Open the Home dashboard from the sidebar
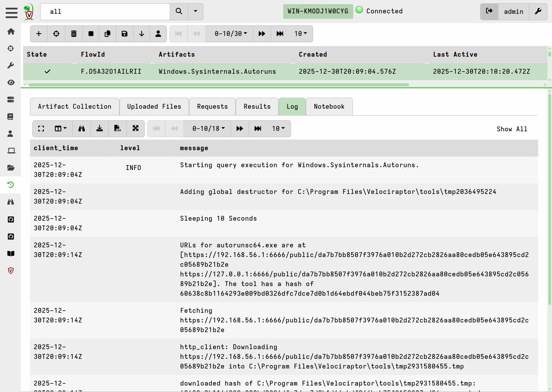Viewport: 552px width, 392px height. pyautogui.click(x=11, y=32)
